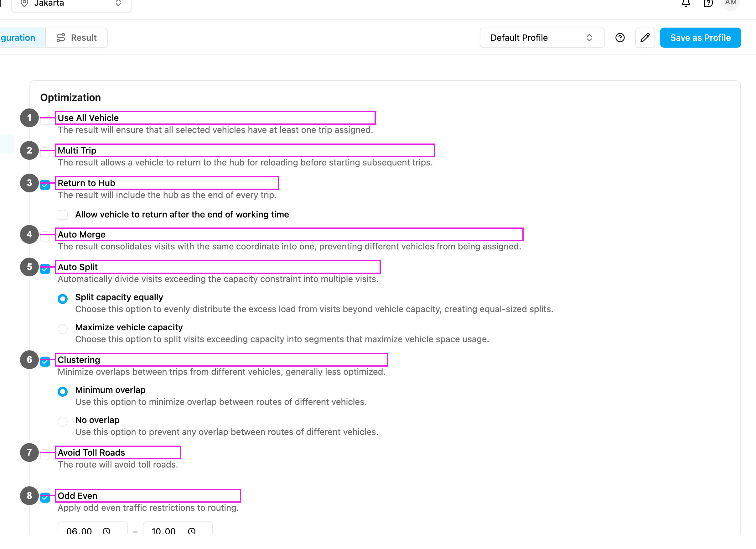Open the AM user avatar menu
The height and width of the screenshot is (549, 756).
731,3
